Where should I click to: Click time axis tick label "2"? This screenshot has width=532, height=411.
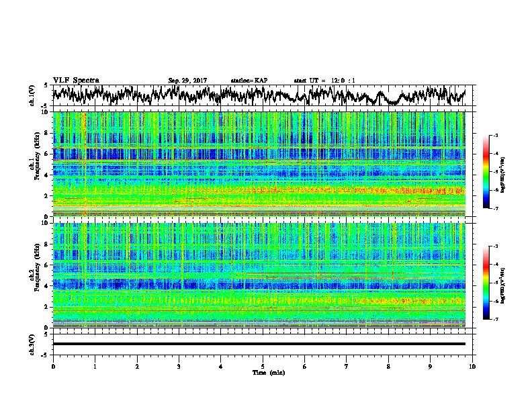point(137,367)
